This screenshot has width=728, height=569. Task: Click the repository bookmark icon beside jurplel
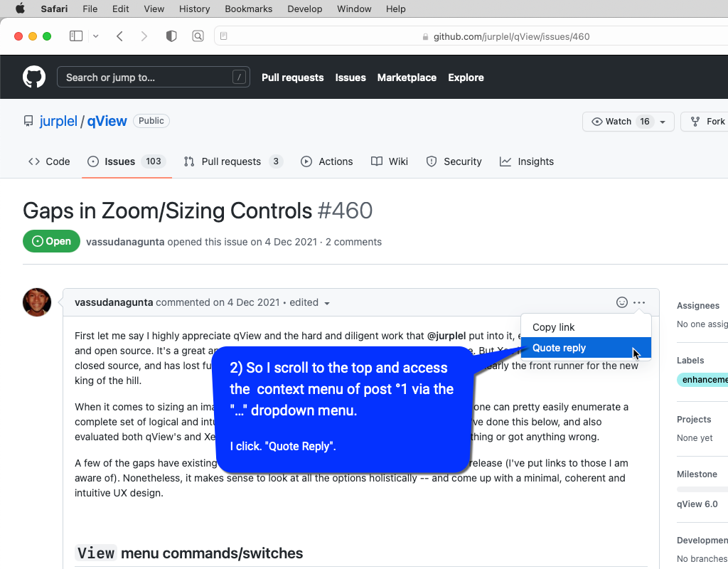click(28, 120)
